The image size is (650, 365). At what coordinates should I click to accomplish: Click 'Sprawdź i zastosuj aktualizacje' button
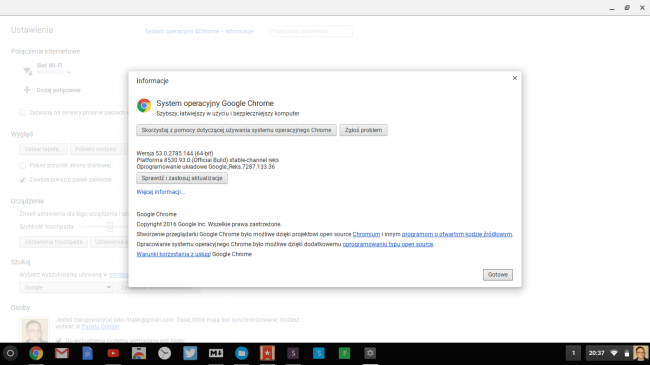[182, 178]
